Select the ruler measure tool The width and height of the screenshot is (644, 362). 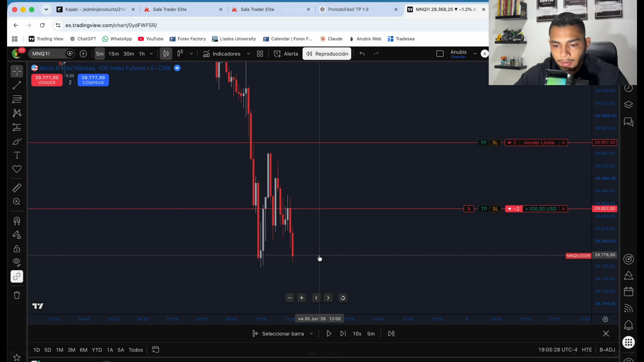(17, 188)
